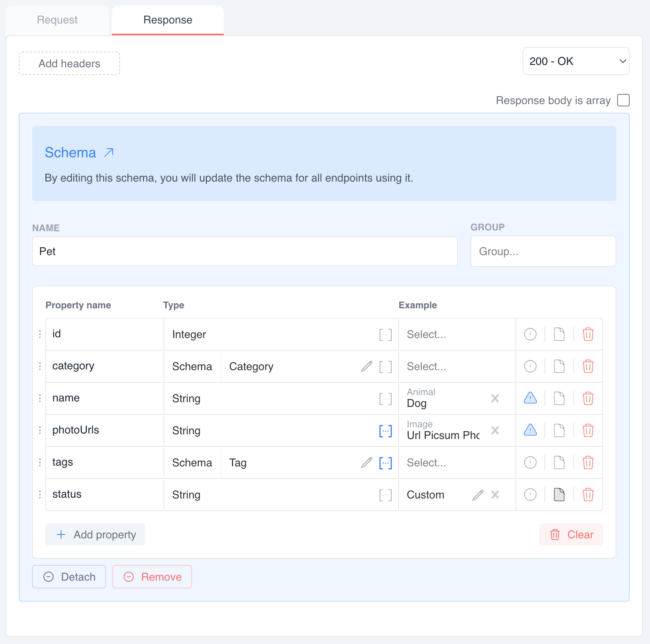
Task: Open Schema external link arrow
Action: (109, 153)
